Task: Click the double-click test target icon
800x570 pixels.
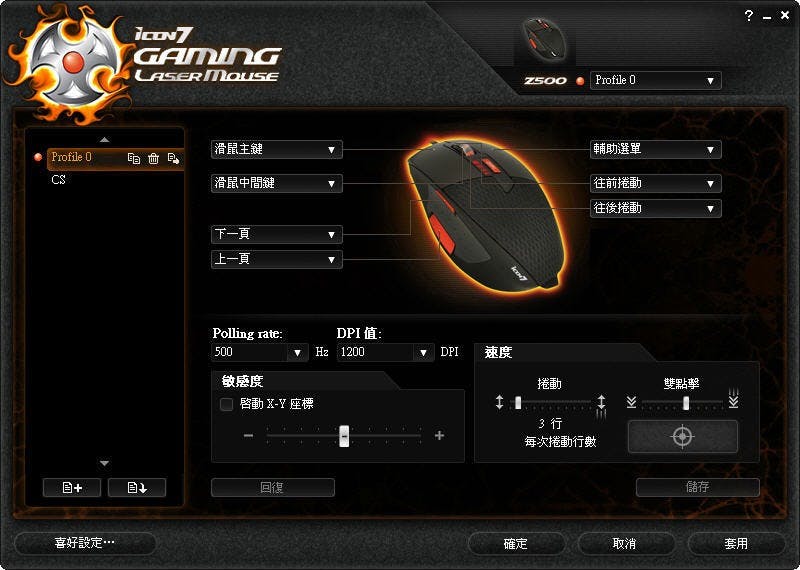Action: [683, 437]
